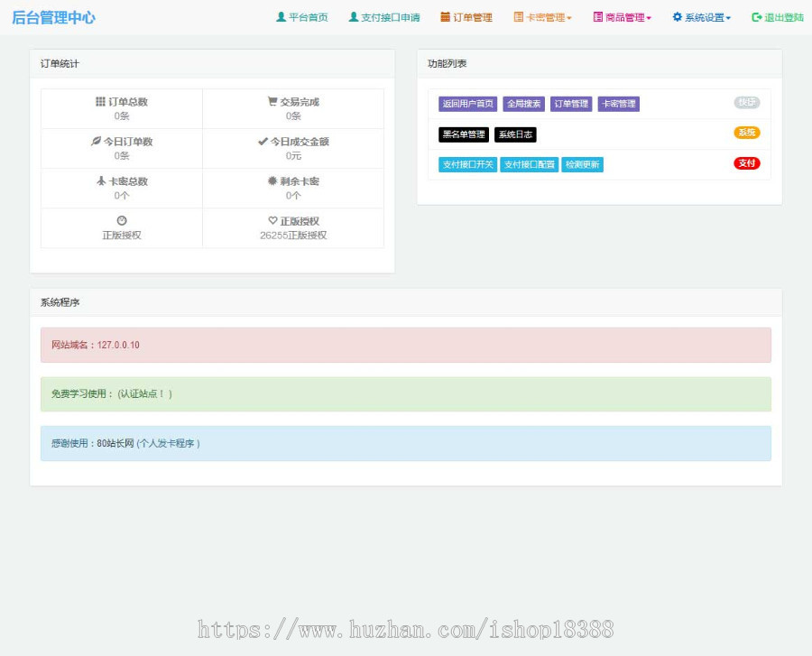
Task: Open 支付接口配置
Action: pyautogui.click(x=530, y=164)
